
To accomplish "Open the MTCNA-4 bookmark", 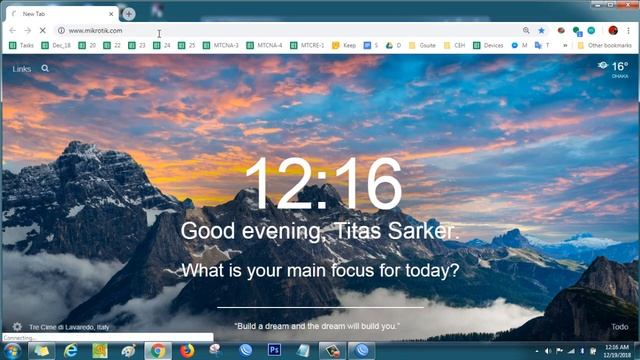I will point(264,45).
